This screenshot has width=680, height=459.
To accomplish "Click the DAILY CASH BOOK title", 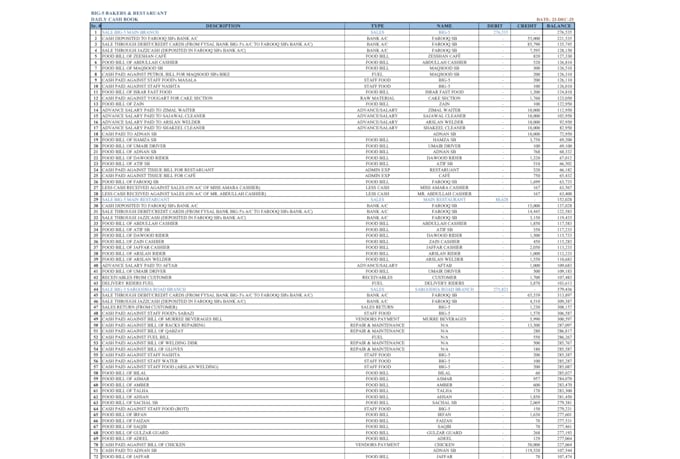I will point(114,20).
